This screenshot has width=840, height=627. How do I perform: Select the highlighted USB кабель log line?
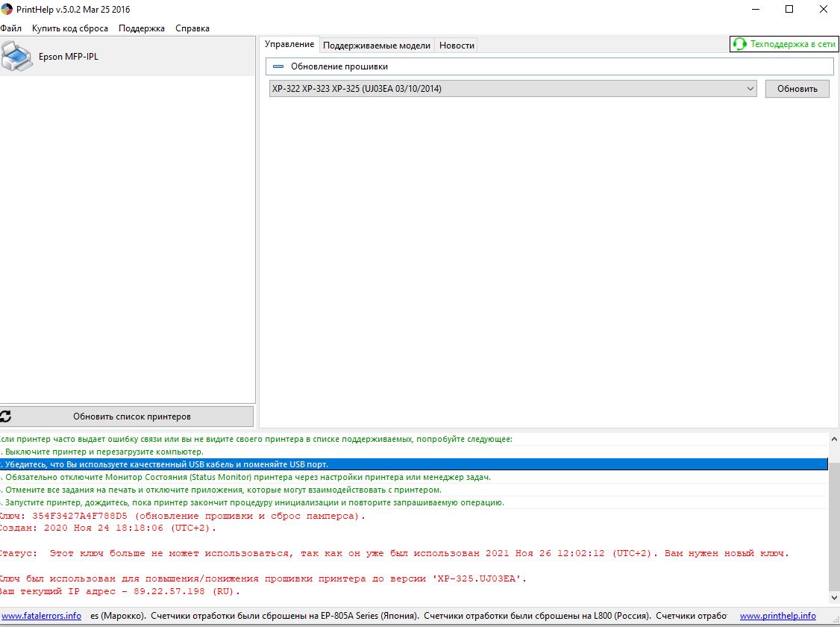413,464
